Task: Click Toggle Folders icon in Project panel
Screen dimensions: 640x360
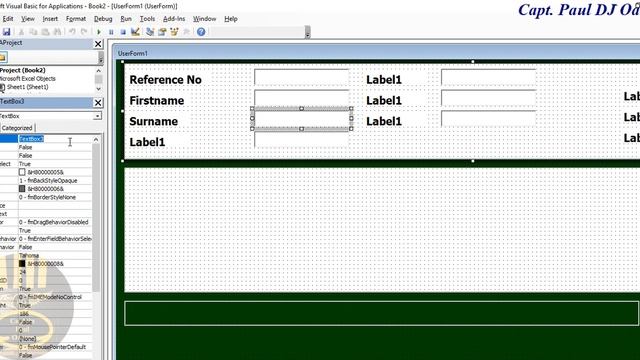Action: [x=3, y=58]
